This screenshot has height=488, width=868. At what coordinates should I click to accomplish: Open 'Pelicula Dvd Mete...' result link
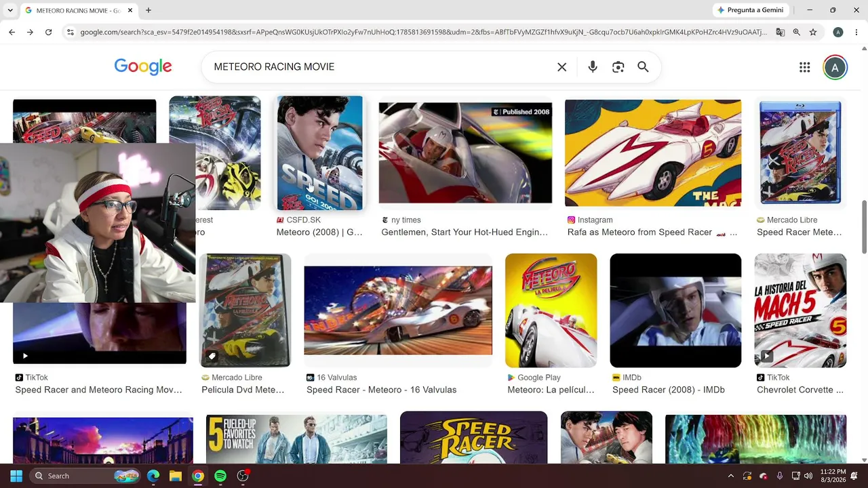(x=243, y=390)
